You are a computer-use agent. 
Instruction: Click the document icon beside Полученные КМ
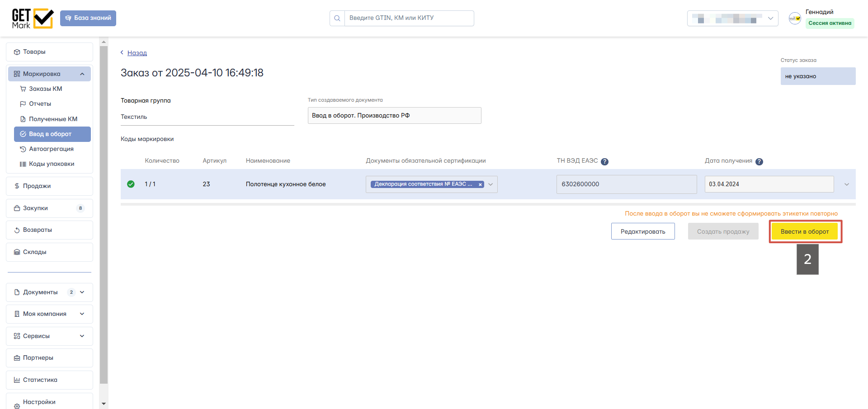click(x=23, y=119)
